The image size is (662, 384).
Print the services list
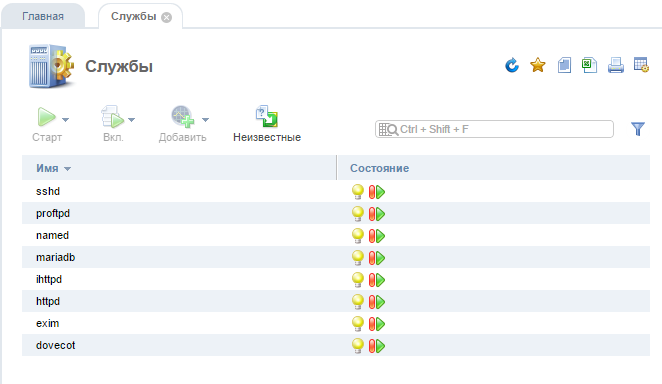tap(616, 65)
